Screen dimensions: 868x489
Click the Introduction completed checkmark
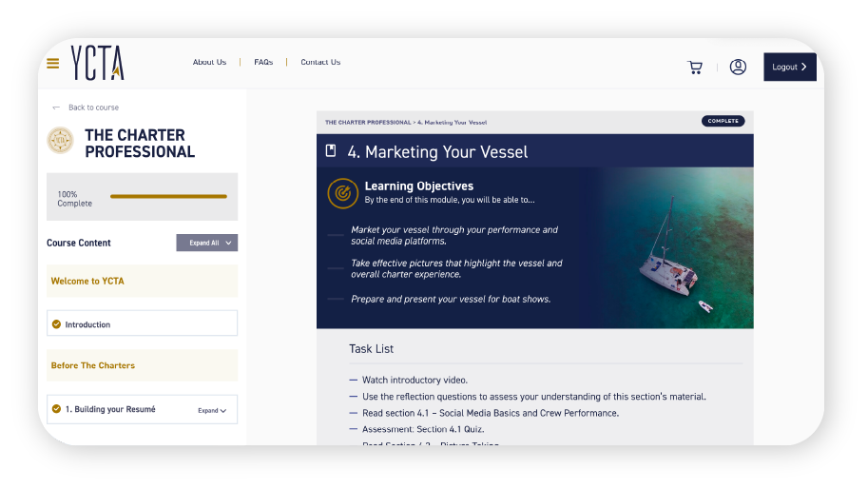coord(56,324)
